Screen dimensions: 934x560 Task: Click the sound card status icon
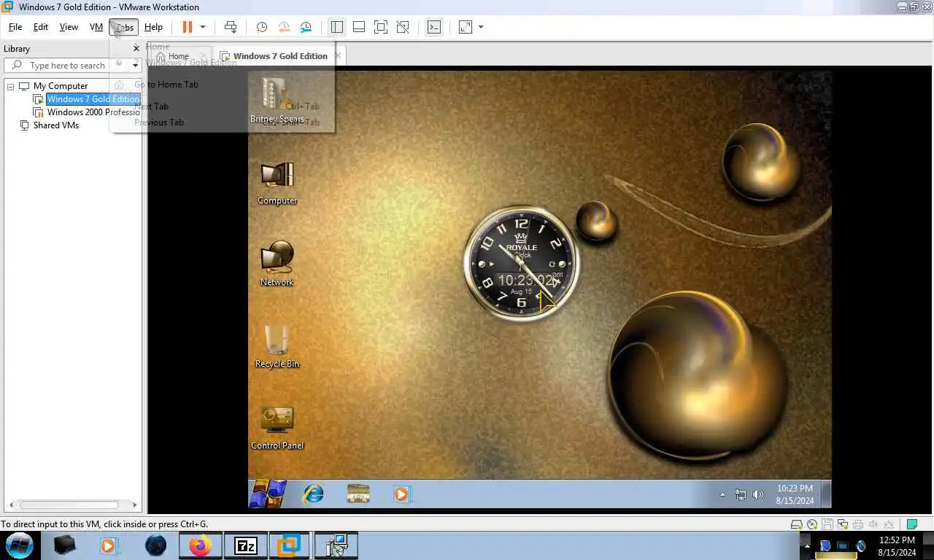873,524
